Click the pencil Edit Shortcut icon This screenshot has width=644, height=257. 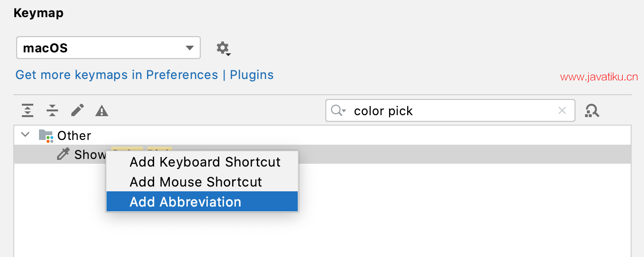coord(77,111)
